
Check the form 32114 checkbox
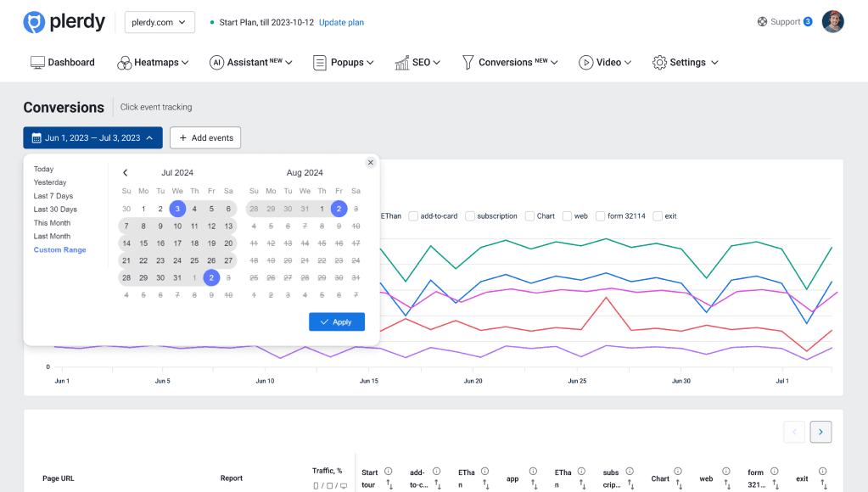[601, 216]
